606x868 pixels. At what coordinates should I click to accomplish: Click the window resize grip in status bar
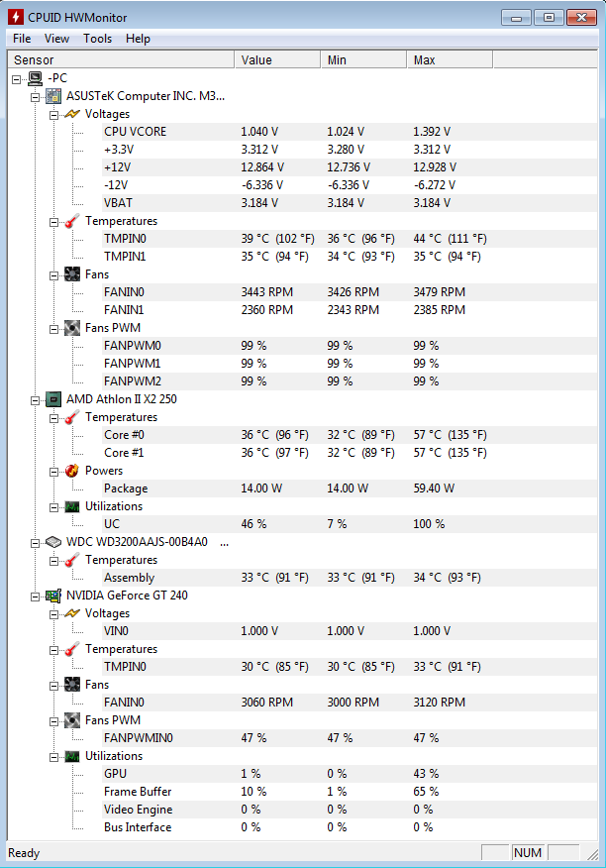(x=593, y=855)
